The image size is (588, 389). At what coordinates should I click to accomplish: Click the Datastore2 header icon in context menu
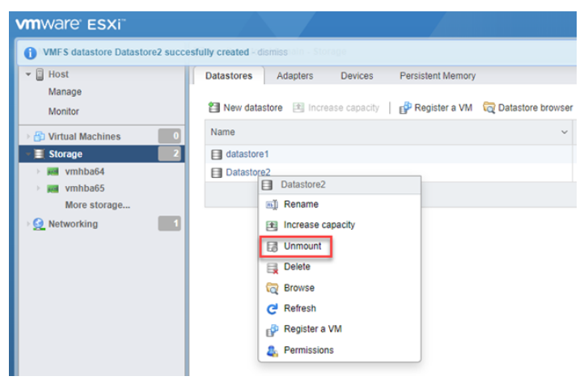[267, 184]
